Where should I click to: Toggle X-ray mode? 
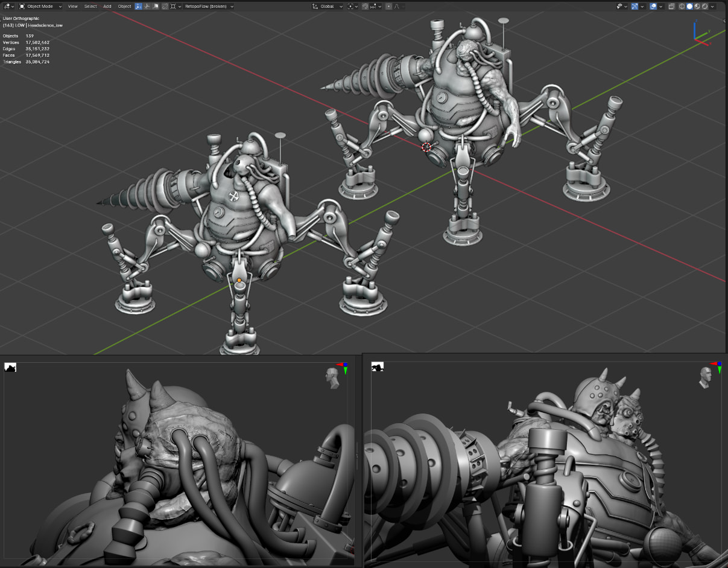coord(672,6)
